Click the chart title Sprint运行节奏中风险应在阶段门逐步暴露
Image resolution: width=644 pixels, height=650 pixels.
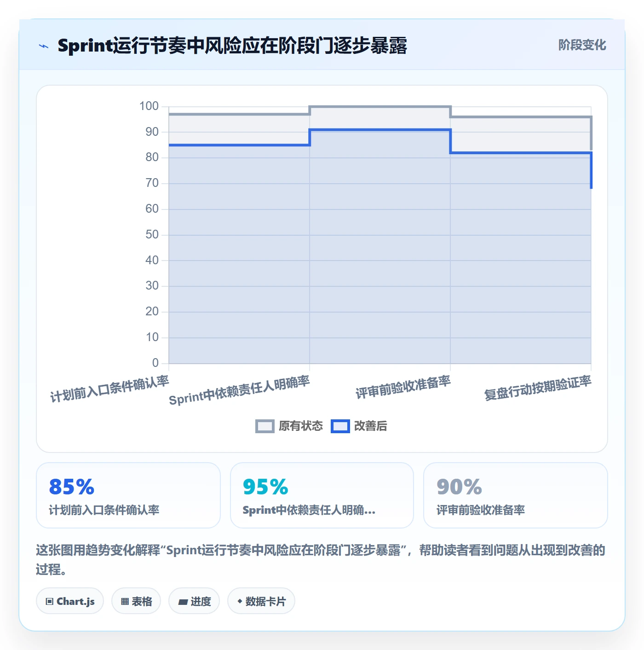pos(232,46)
